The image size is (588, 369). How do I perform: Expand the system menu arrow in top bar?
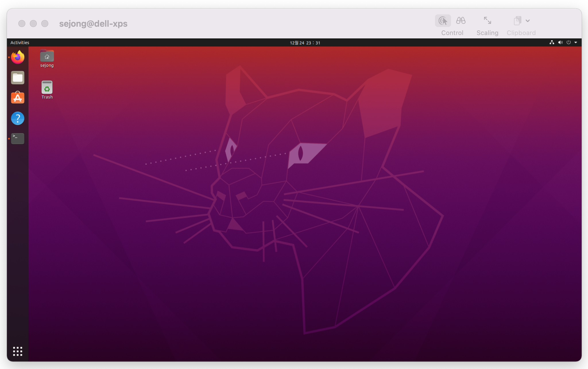click(576, 42)
